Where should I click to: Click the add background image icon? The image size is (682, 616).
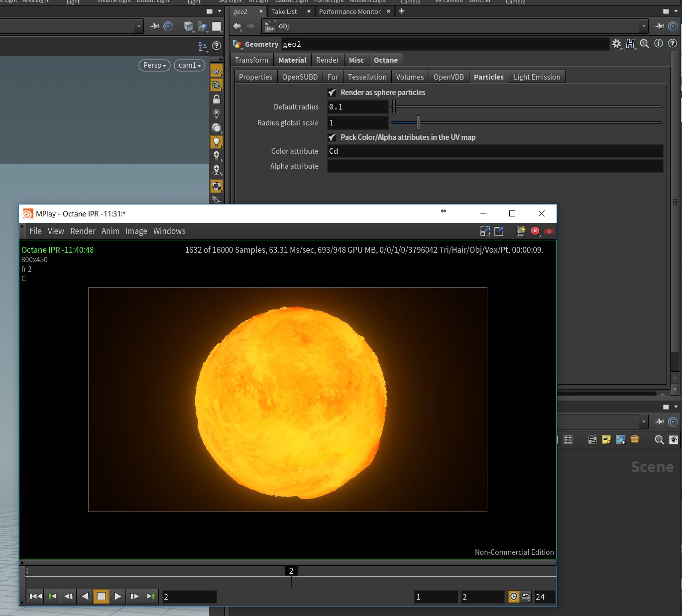click(620, 439)
